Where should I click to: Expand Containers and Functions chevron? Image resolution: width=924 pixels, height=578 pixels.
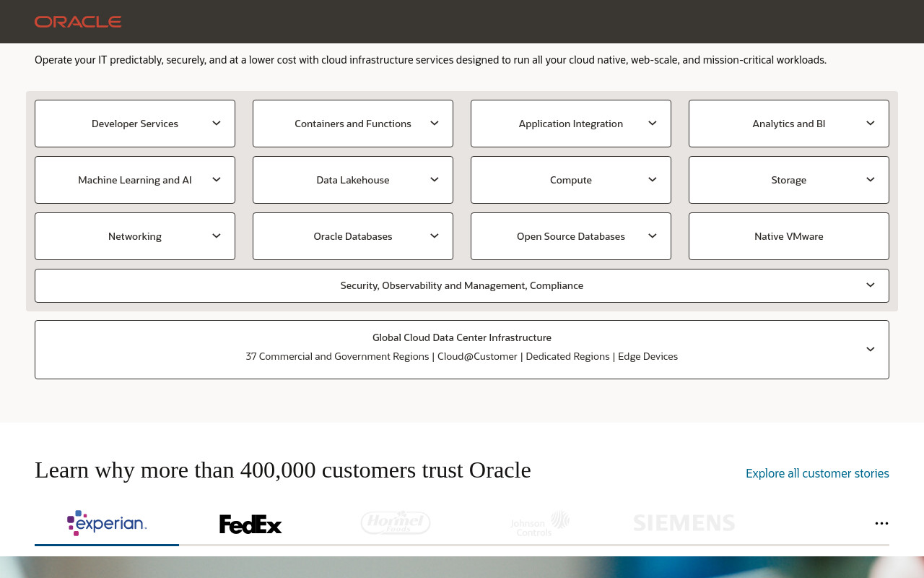tap(435, 124)
